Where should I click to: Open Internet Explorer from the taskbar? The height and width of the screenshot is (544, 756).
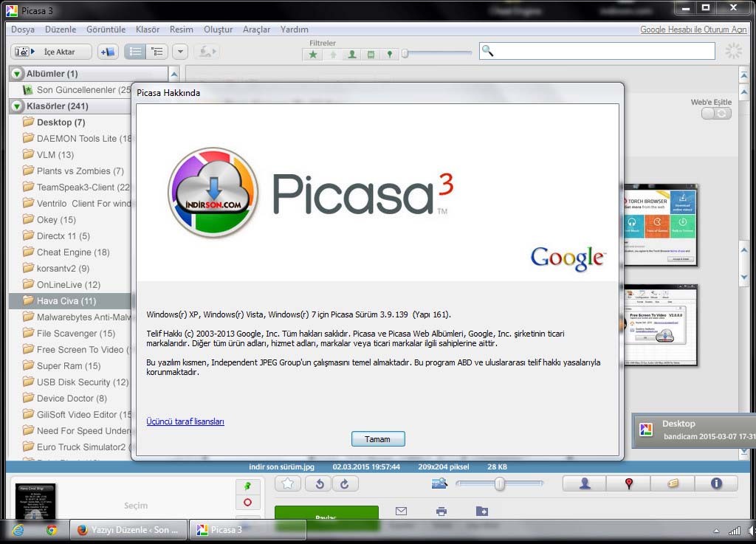coord(18,530)
